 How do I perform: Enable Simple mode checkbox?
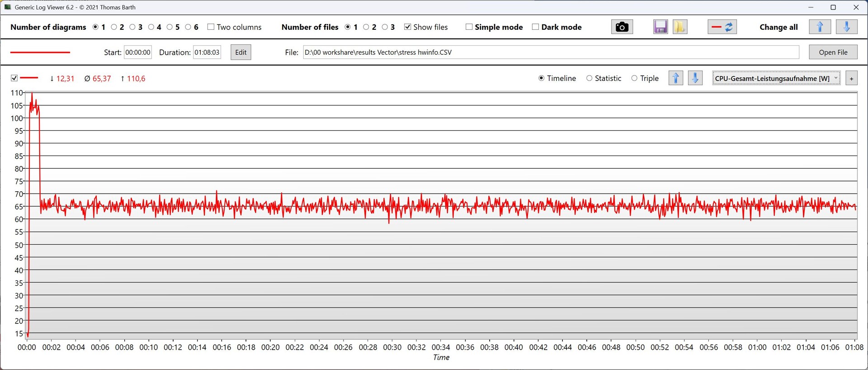[x=469, y=27]
